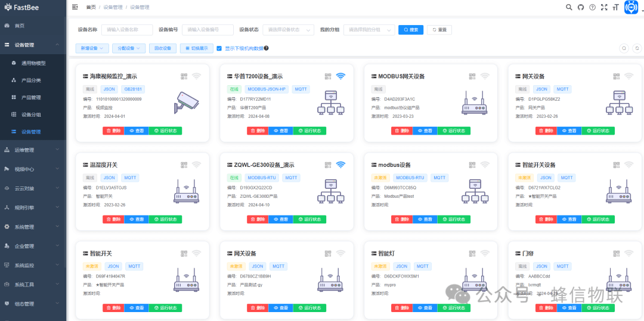Click the router image on MODBUS网关设备 card
Screen dimensions: 644x321
(475, 102)
